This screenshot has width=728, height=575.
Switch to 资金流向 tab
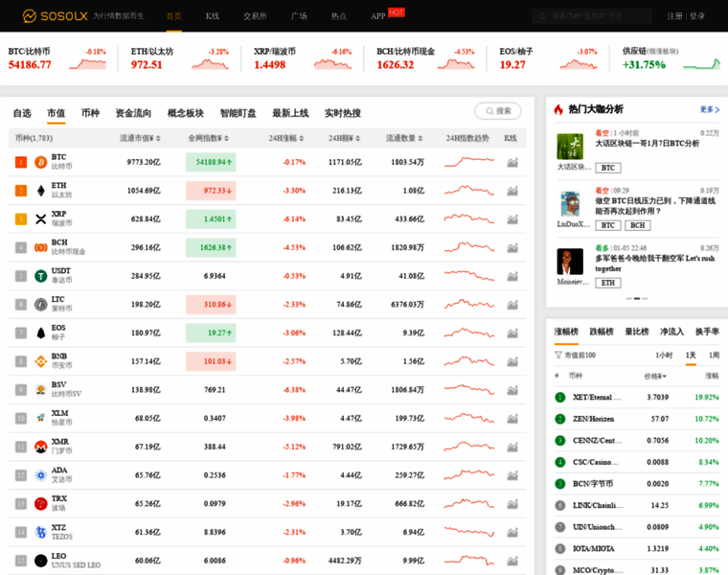pyautogui.click(x=133, y=113)
